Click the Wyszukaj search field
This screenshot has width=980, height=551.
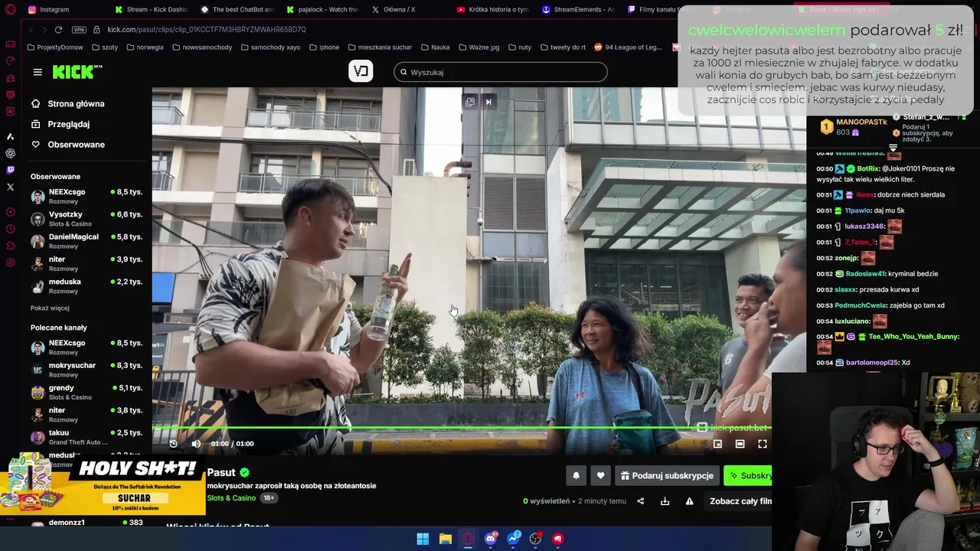tap(501, 72)
